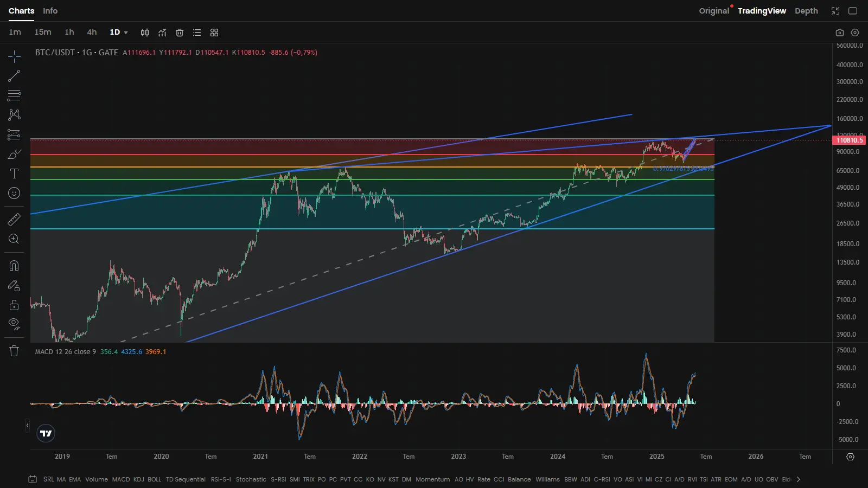Screen dimensions: 868x488
Task: Select the brush drawing tool
Action: tap(14, 155)
